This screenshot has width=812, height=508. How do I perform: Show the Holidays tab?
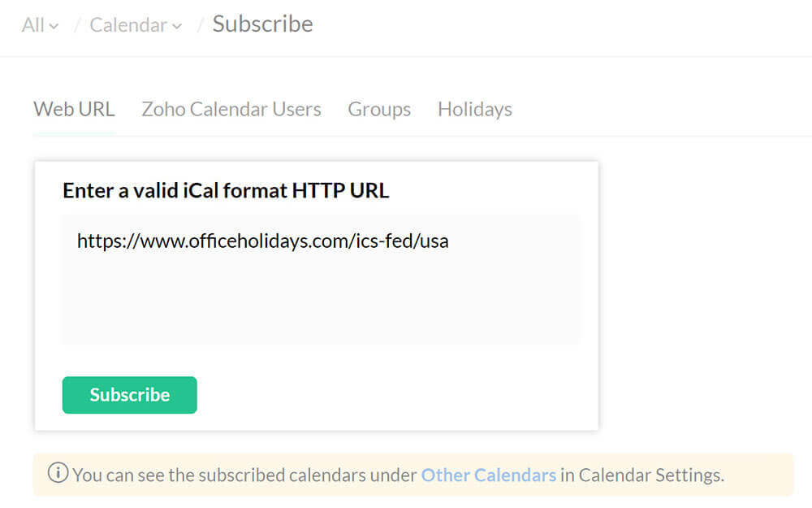(x=475, y=109)
